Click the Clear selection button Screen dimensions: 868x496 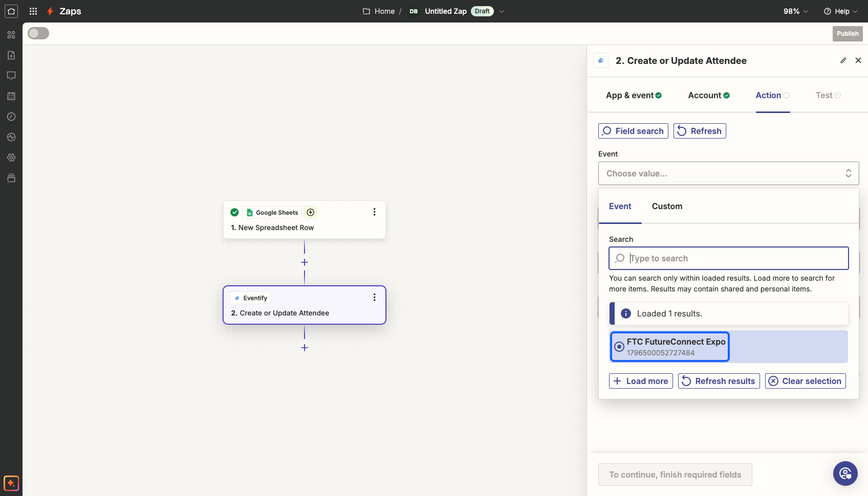(806, 381)
